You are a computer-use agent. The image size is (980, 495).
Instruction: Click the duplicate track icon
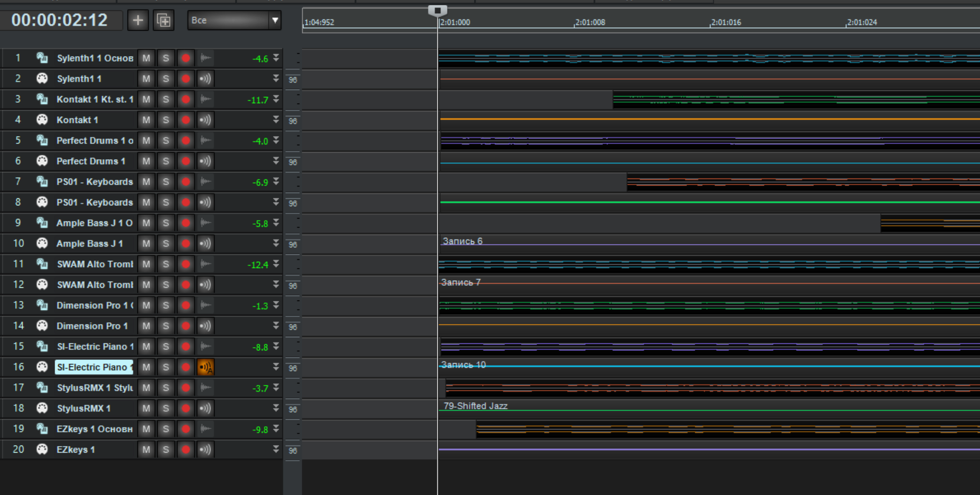163,20
